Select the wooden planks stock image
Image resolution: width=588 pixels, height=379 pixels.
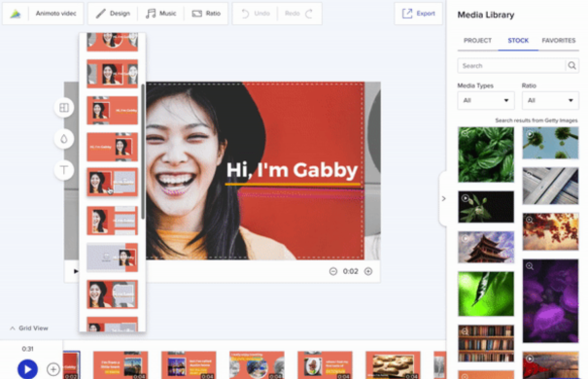[550, 186]
